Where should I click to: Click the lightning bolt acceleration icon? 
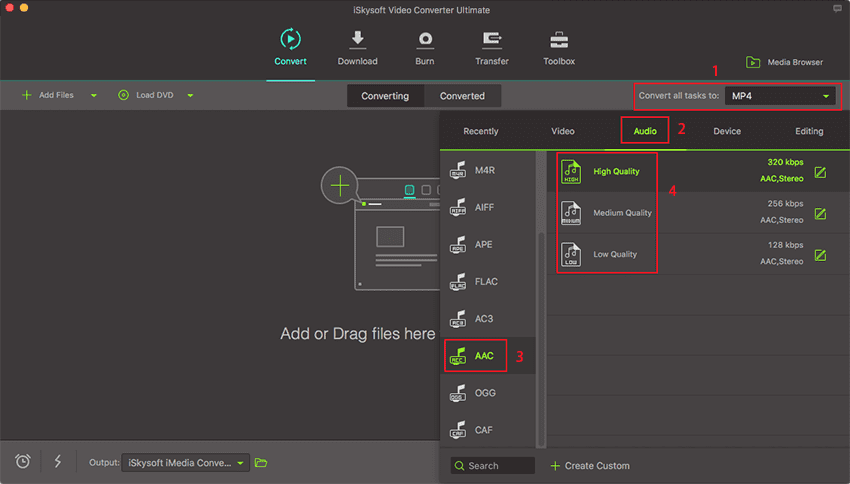[x=57, y=461]
